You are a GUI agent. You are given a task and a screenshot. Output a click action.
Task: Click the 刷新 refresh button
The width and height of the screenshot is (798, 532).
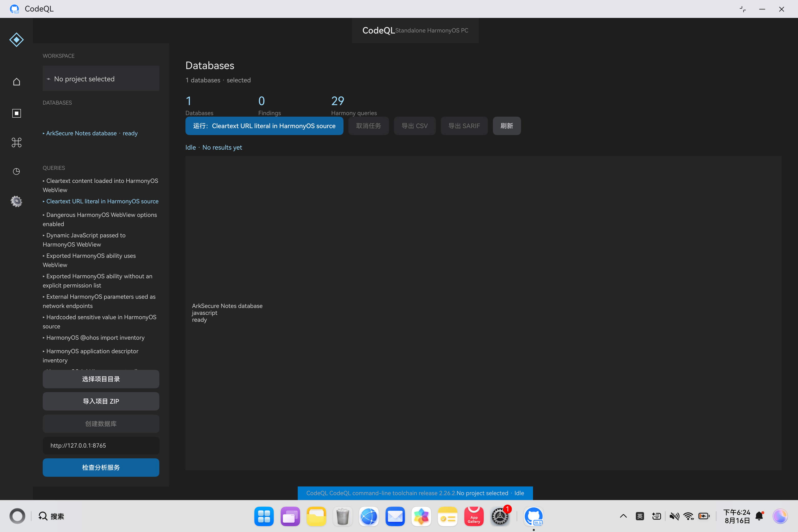pyautogui.click(x=507, y=126)
